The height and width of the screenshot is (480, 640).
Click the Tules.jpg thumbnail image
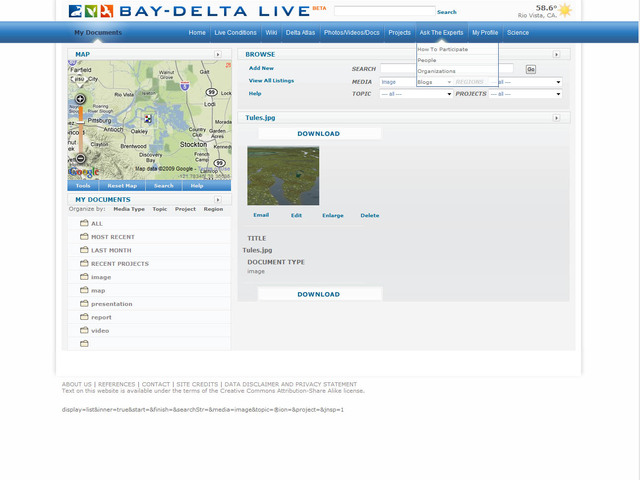[283, 176]
